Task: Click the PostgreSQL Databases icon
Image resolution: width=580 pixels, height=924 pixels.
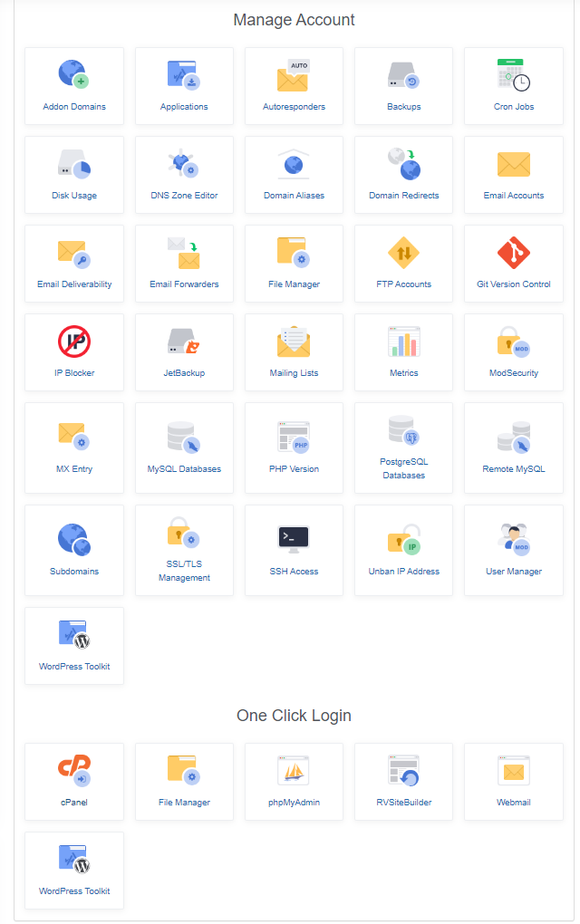Action: coord(404,430)
